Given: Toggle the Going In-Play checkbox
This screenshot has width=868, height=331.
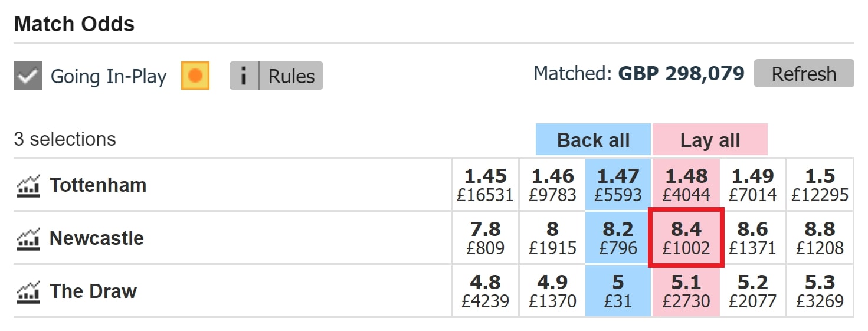Looking at the screenshot, I should 28,77.
